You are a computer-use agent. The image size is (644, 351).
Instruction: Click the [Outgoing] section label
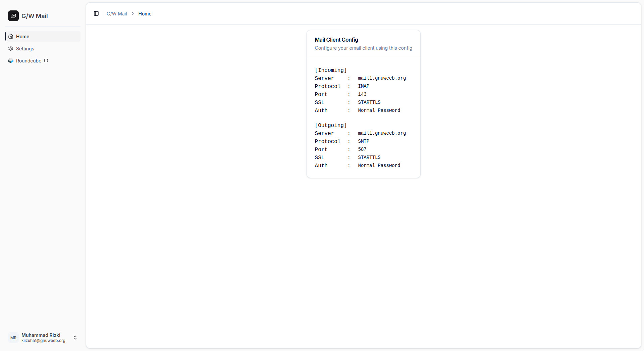[331, 125]
